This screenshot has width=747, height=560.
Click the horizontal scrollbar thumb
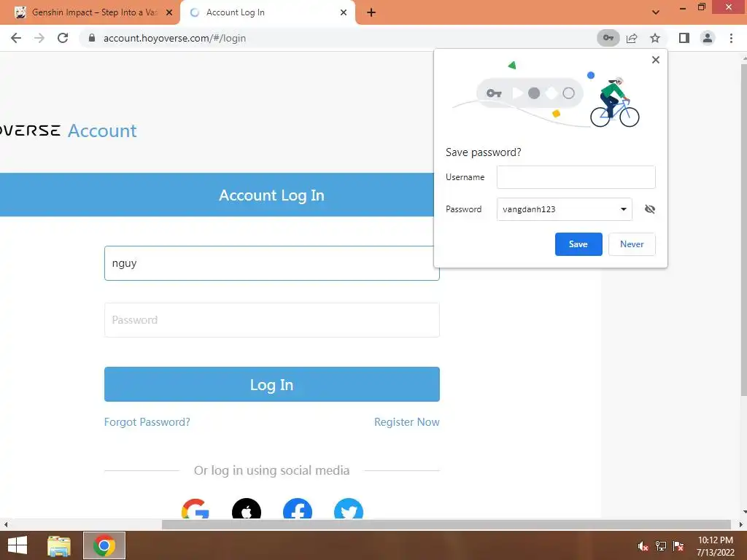coord(446,525)
